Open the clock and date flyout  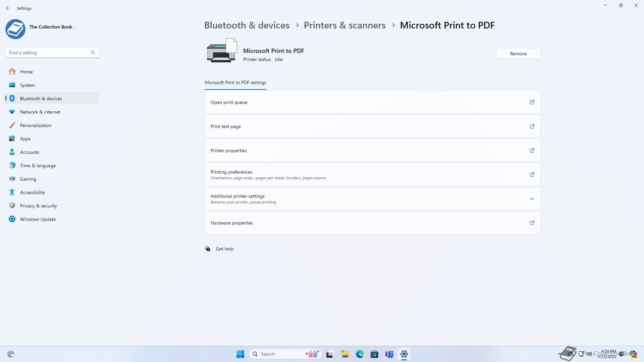607,354
